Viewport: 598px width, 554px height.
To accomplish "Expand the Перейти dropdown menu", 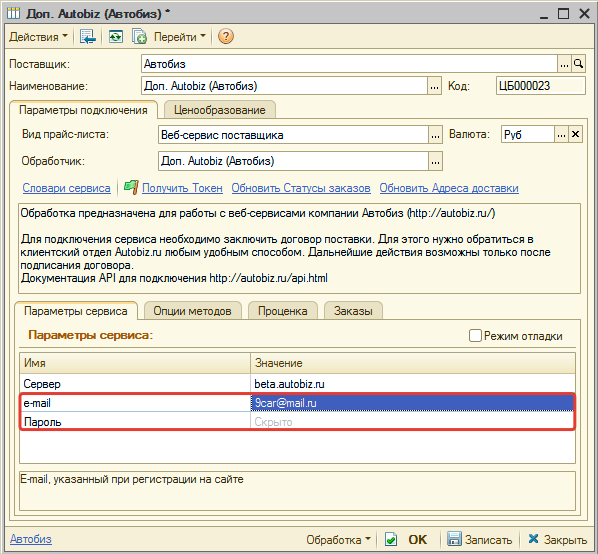I will click(180, 37).
